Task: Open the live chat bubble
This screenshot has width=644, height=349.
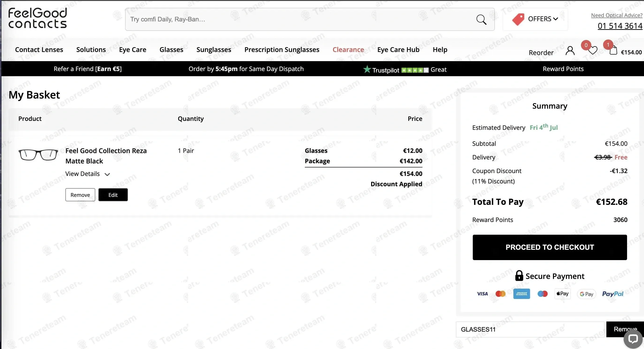Action: [x=633, y=339]
